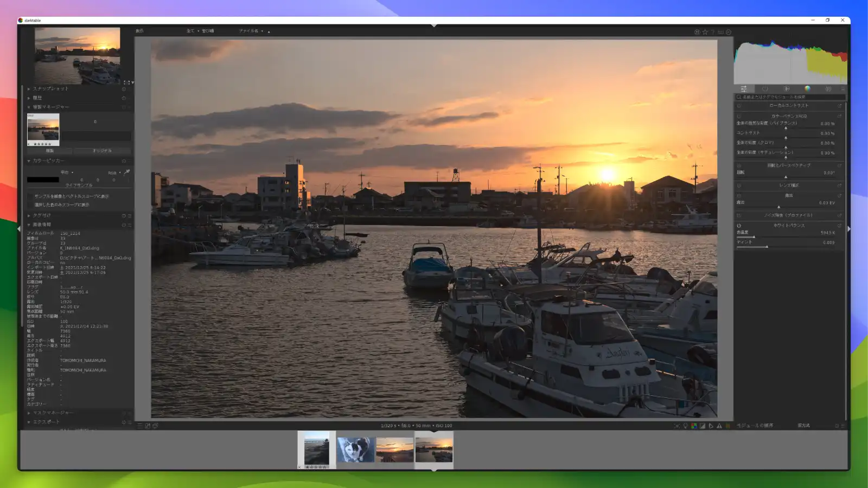Enable the ホワイトバランス module power toggle
Image resolution: width=868 pixels, height=488 pixels.
[x=739, y=225]
